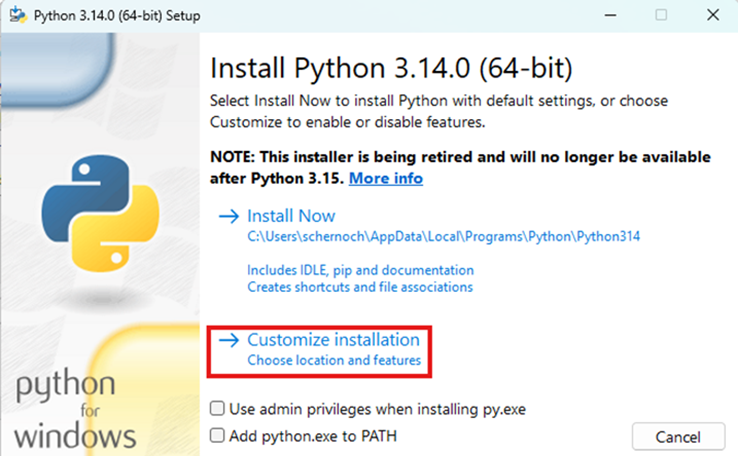738x456 pixels.
Task: Close the Python Setup window
Action: (x=711, y=15)
